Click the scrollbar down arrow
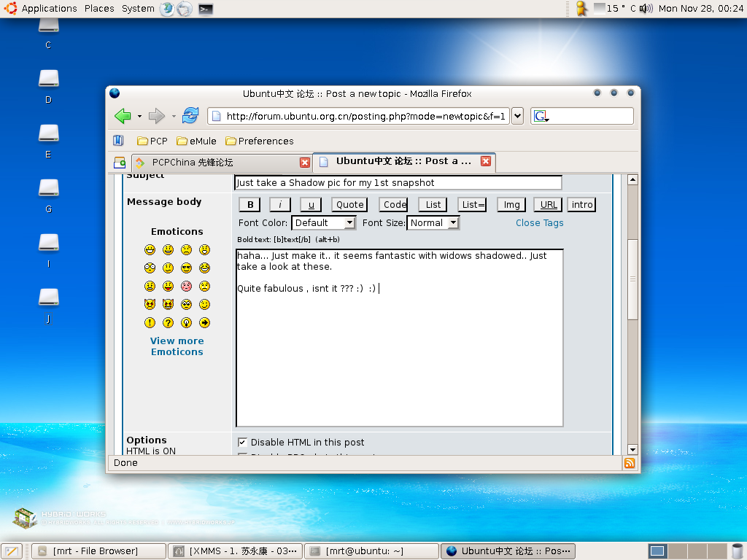 (x=632, y=449)
